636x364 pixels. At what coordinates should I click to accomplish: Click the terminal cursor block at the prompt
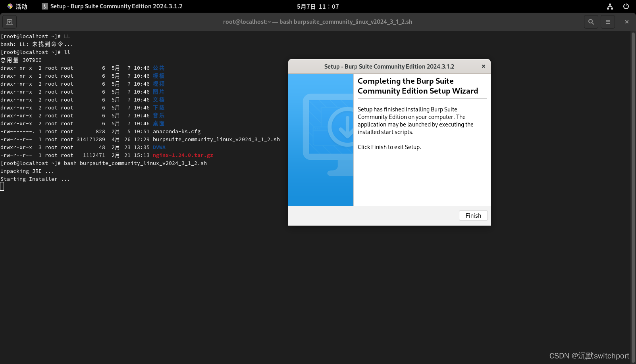click(x=2, y=187)
